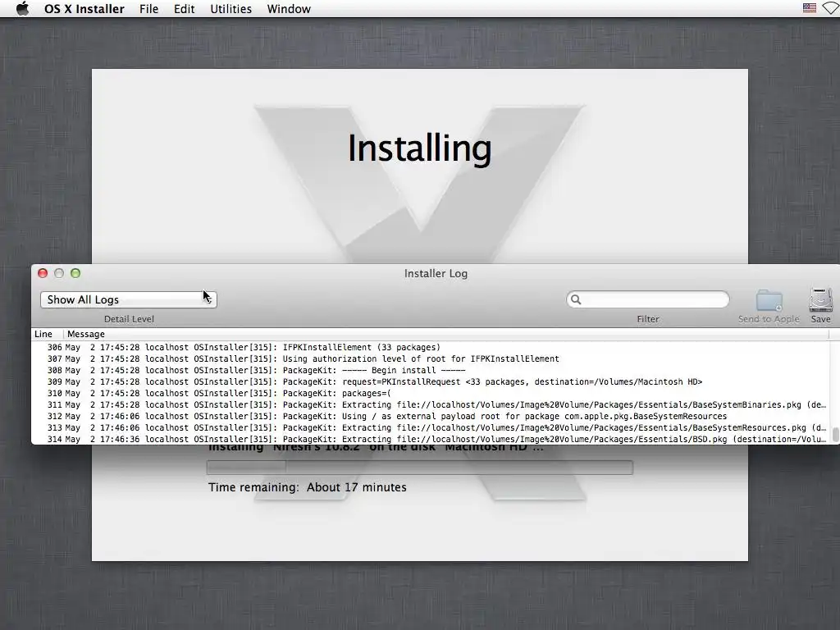Click the log vertical scrollbar thumb
The image size is (840, 630).
835,435
